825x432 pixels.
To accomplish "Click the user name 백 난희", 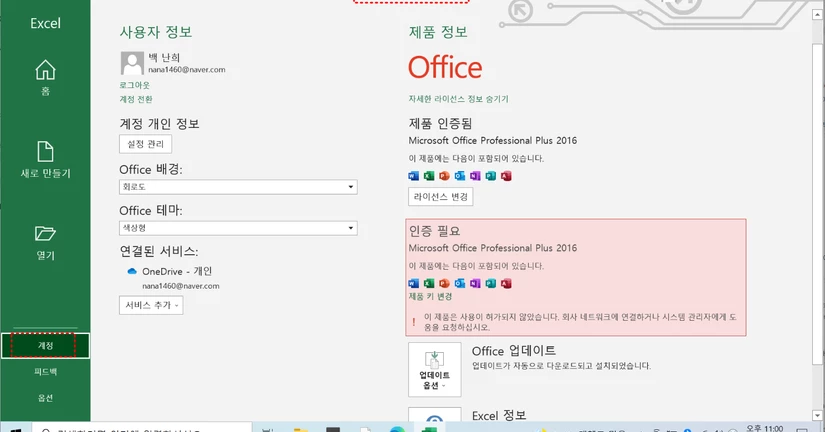I will pos(164,57).
